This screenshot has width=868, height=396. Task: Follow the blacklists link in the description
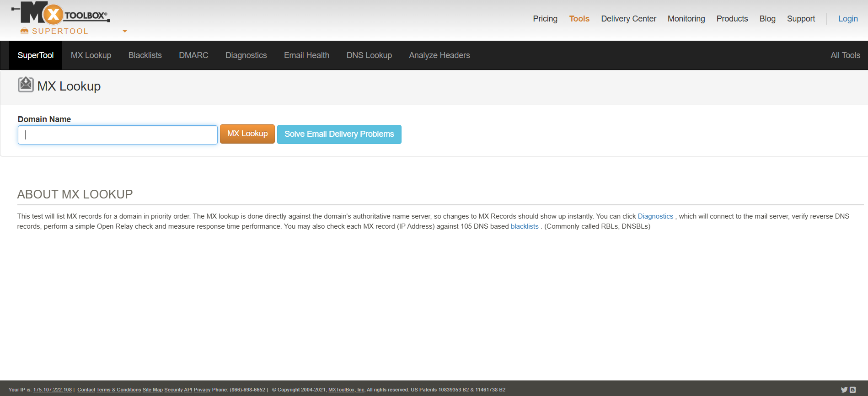coord(524,226)
